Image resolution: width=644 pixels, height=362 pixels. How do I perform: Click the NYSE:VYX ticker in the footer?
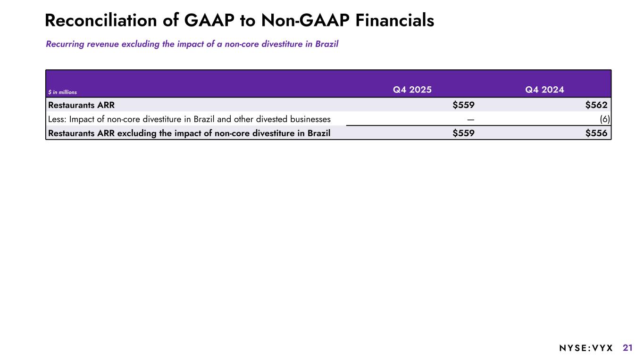(x=586, y=348)
